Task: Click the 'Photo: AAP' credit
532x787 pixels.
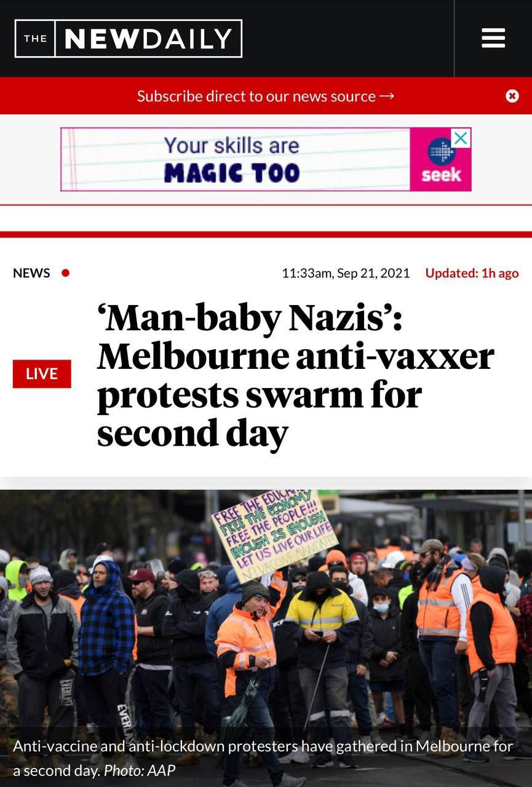Action: pos(140,770)
